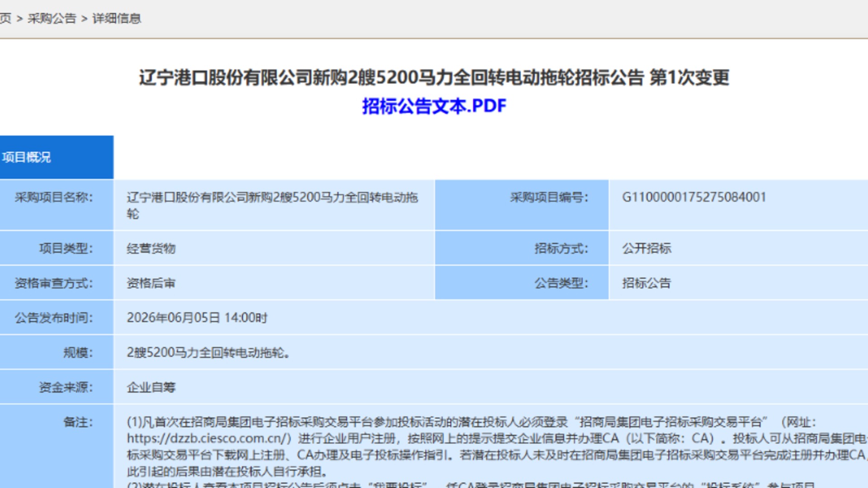The height and width of the screenshot is (488, 868).
Task: Select the 招标公告 value in 公告类型 row
Action: [x=646, y=283]
